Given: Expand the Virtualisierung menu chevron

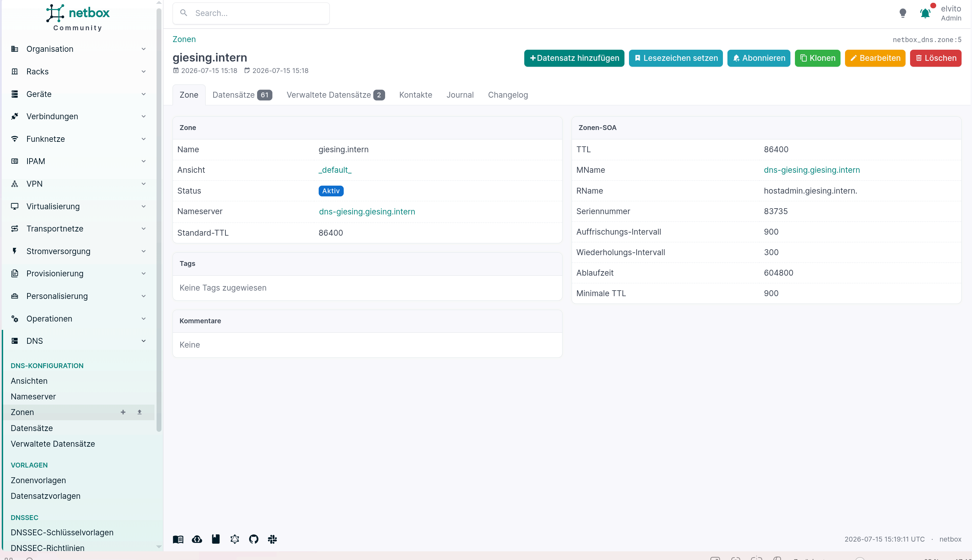Looking at the screenshot, I should click(144, 206).
